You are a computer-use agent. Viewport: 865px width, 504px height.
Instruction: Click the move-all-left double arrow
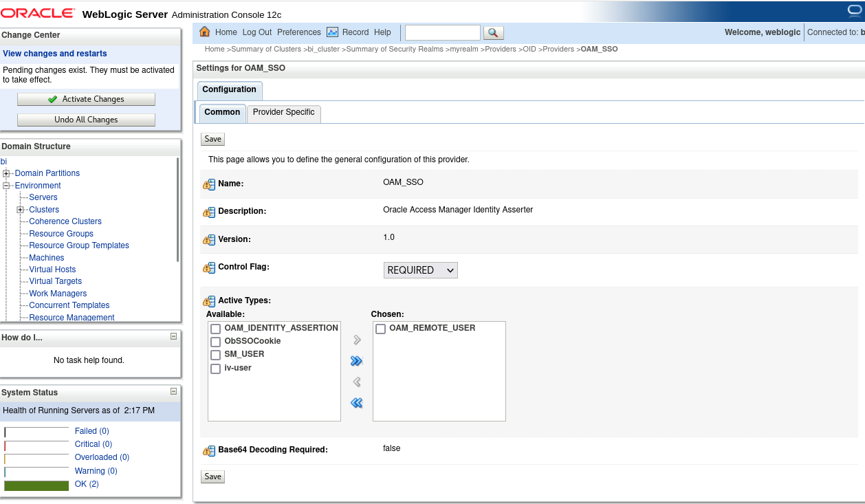tap(356, 403)
